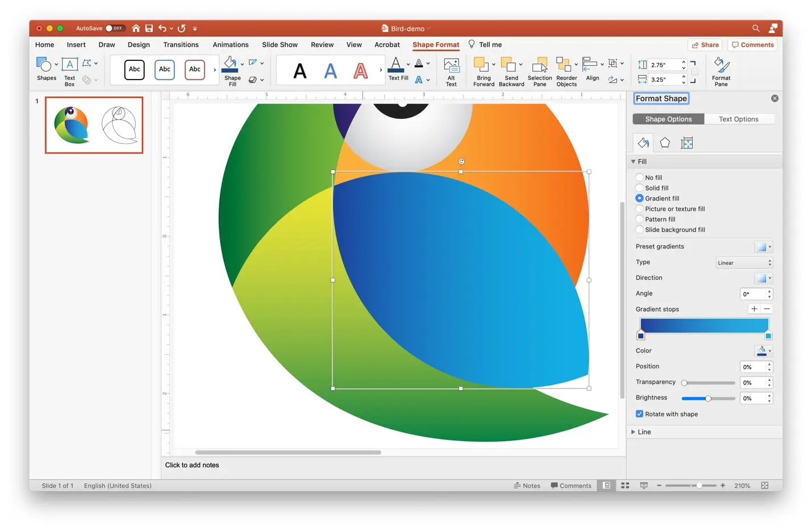Click the Share button
Screen dimensions: 812x530
click(x=705, y=44)
